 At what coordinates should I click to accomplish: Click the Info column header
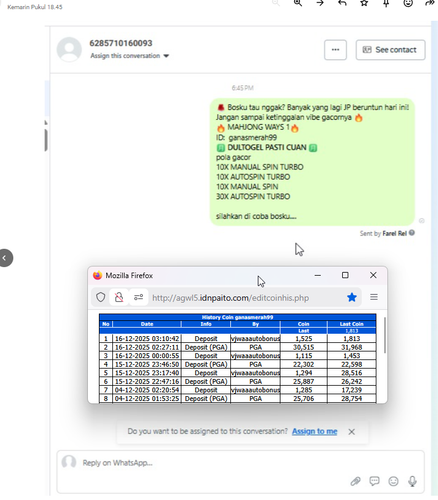click(x=206, y=324)
